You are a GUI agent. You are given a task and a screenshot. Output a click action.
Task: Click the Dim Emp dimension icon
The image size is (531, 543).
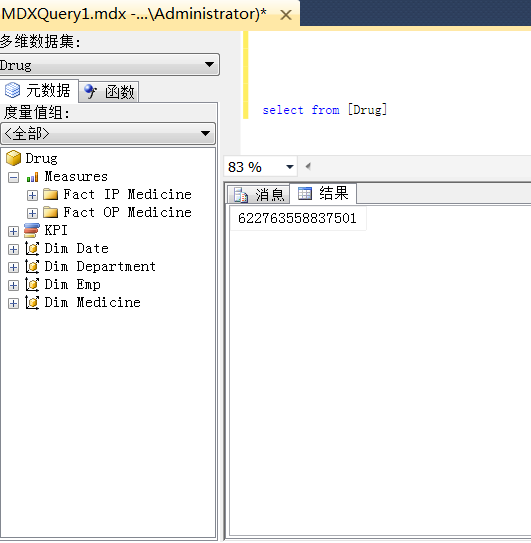coord(32,285)
